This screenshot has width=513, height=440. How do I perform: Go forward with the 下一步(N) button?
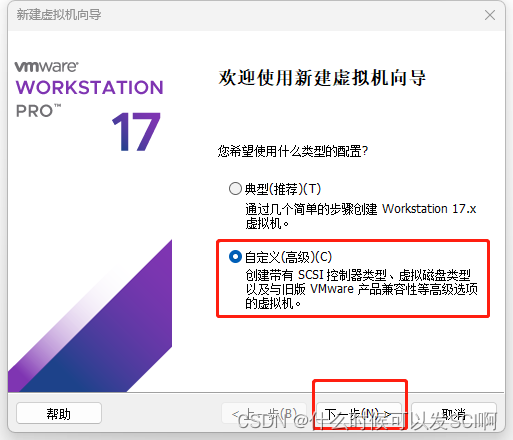tap(359, 413)
